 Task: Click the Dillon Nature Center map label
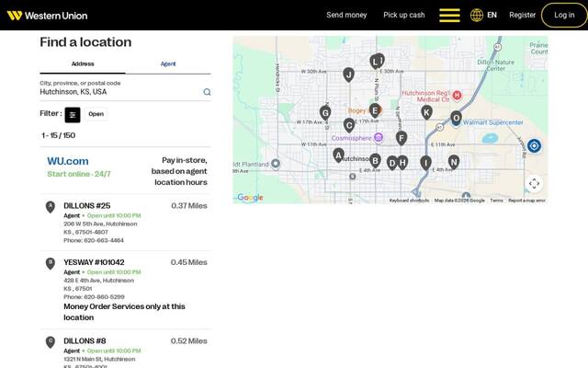click(495, 65)
